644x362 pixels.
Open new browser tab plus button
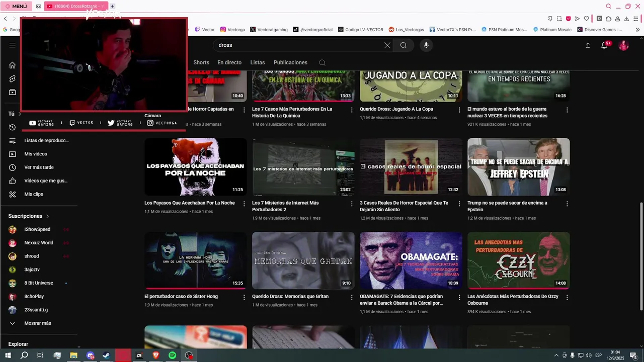(112, 7)
